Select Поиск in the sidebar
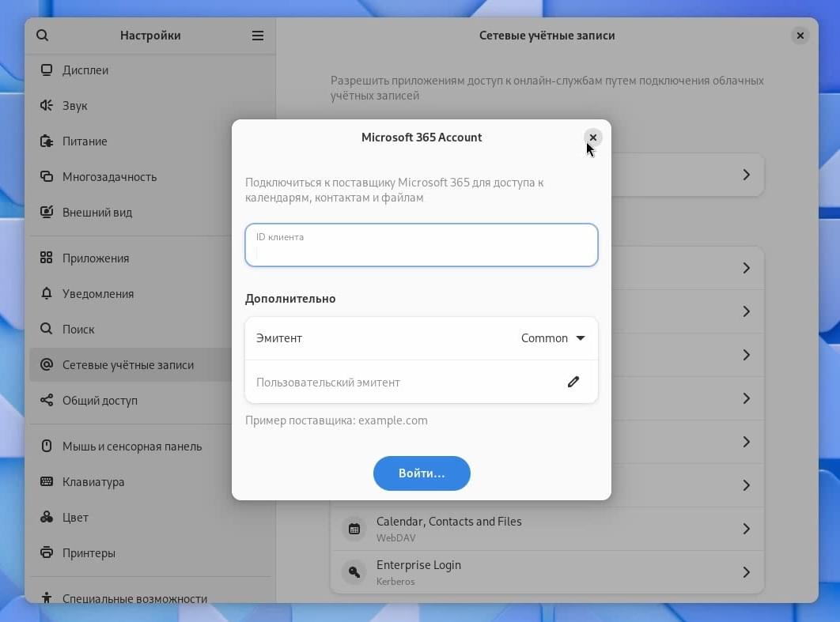The height and width of the screenshot is (622, 840). coord(150,329)
